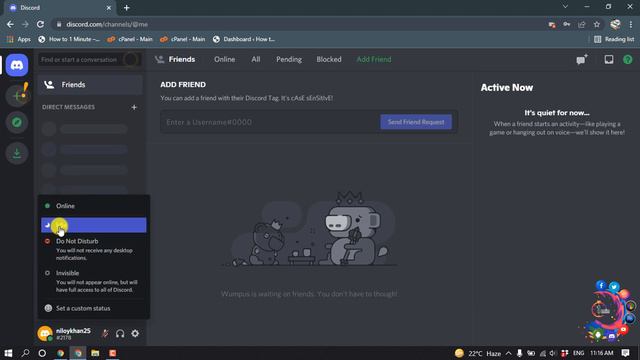Open the Apps bookmark shortcut
Image resolution: width=640 pixels, height=360 pixels.
(x=18, y=39)
